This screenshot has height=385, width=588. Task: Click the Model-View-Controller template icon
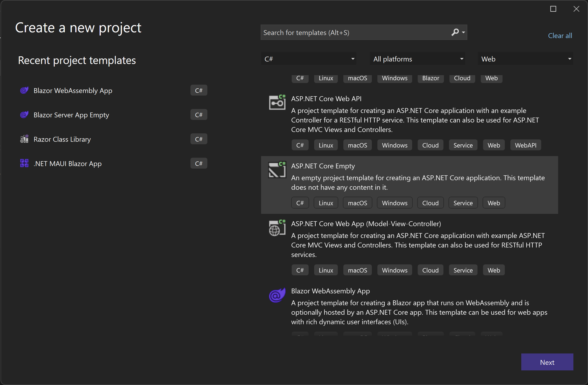pos(277,228)
